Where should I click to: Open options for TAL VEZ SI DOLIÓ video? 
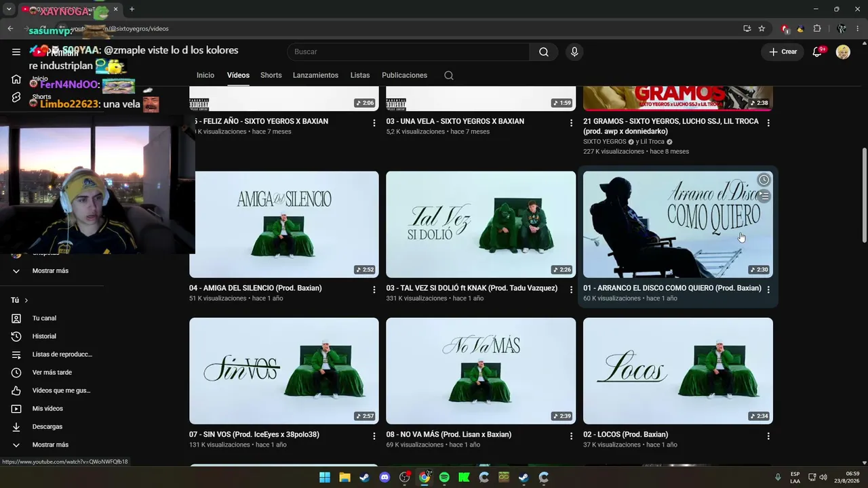571,289
